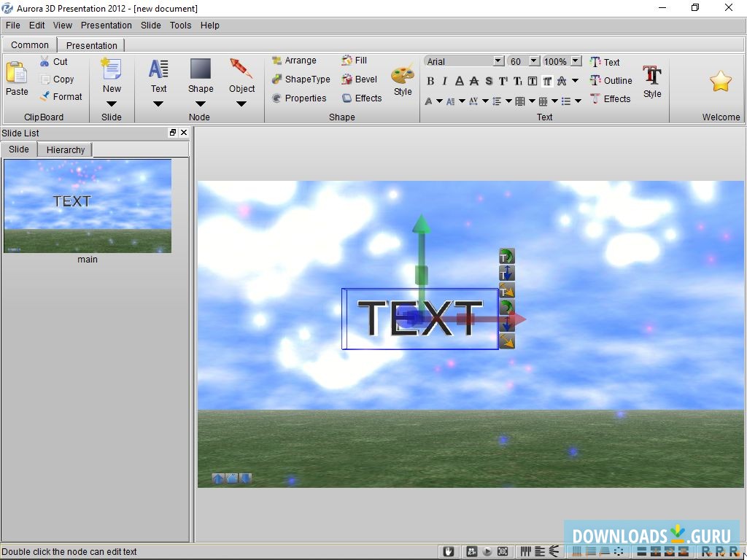
Task: Open the shape Style palette icon
Action: pos(403,76)
